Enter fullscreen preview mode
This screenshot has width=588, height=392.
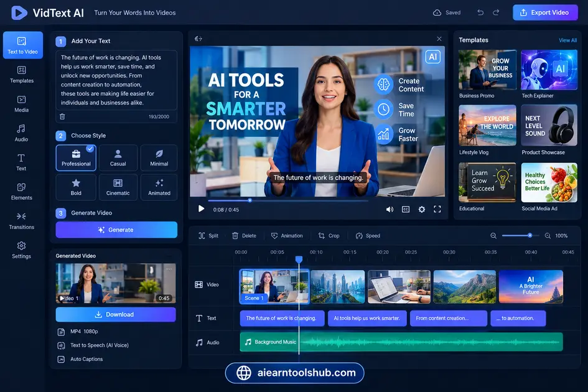(437, 209)
